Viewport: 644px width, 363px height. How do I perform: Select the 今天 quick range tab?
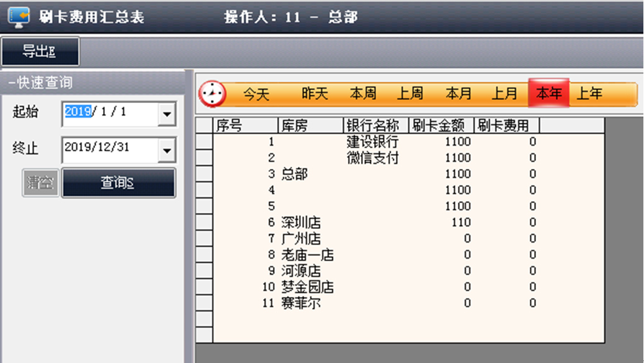click(x=256, y=94)
